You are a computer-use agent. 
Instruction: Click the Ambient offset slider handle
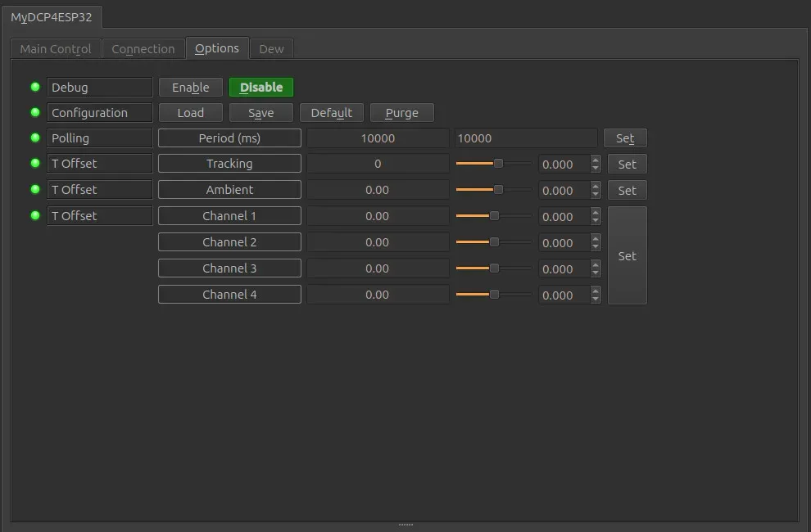point(498,190)
